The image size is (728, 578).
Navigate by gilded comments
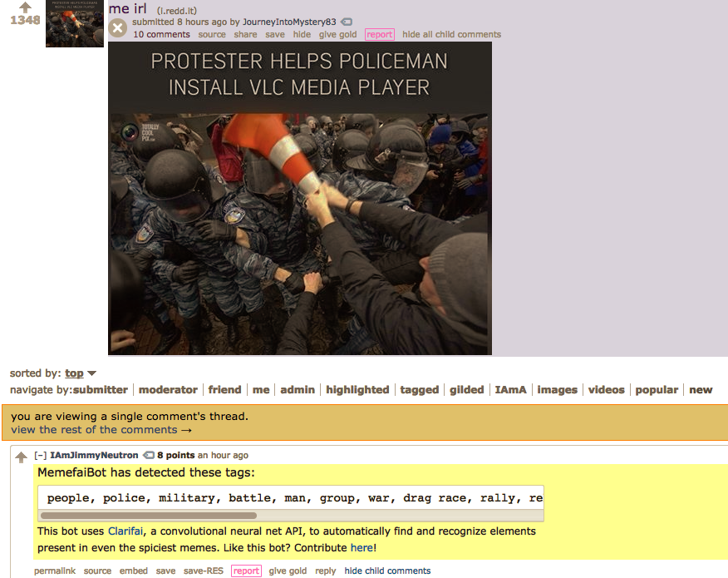point(466,390)
